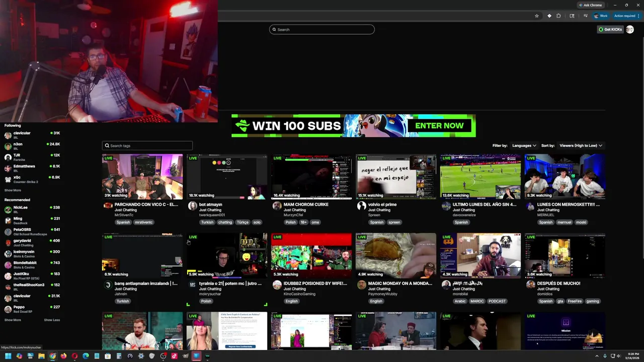This screenshot has width=644, height=362.
Task: Click Ming's avatar icon in Recommended
Action: point(8,221)
